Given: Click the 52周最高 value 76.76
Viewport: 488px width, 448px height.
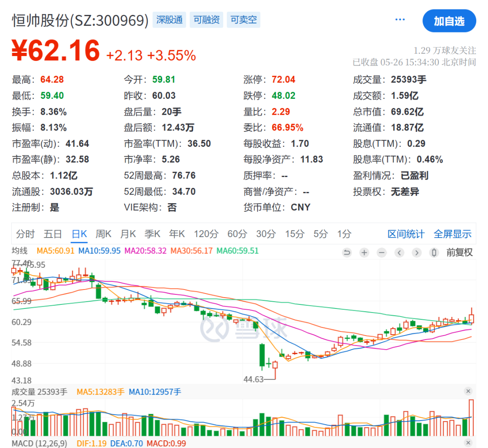Looking at the screenshot, I should [183, 176].
